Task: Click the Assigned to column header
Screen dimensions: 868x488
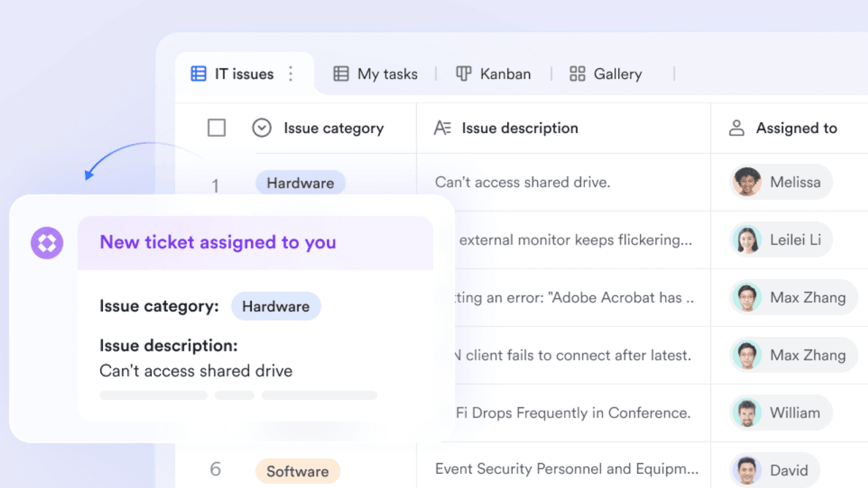Action: tap(796, 128)
